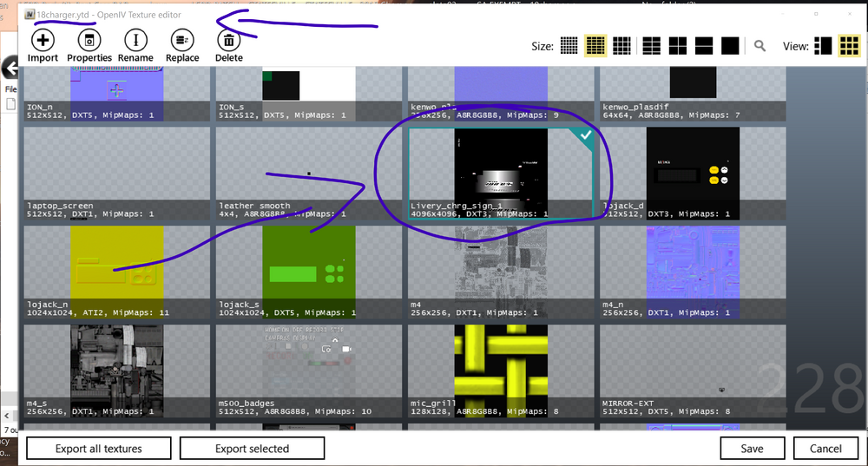The height and width of the screenshot is (466, 868).
Task: Open texture search magnifier
Action: pyautogui.click(x=760, y=46)
